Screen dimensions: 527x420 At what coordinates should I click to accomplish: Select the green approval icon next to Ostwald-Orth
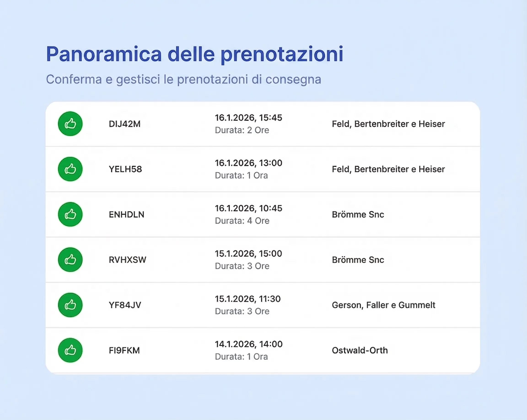(x=70, y=350)
